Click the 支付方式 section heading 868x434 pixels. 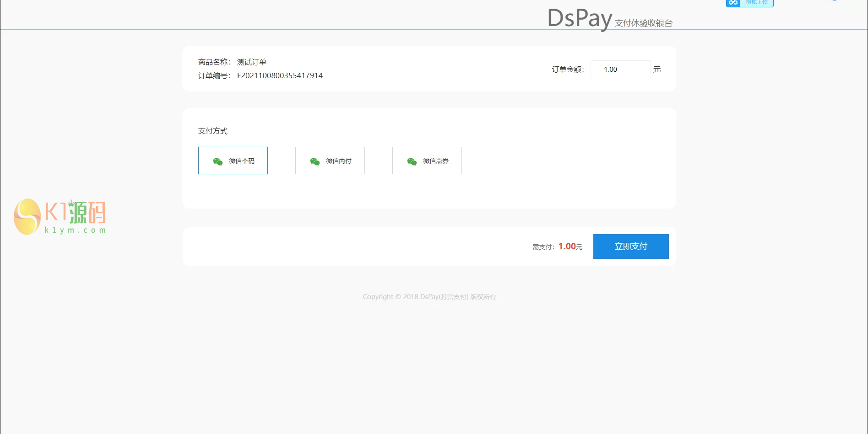coord(213,131)
